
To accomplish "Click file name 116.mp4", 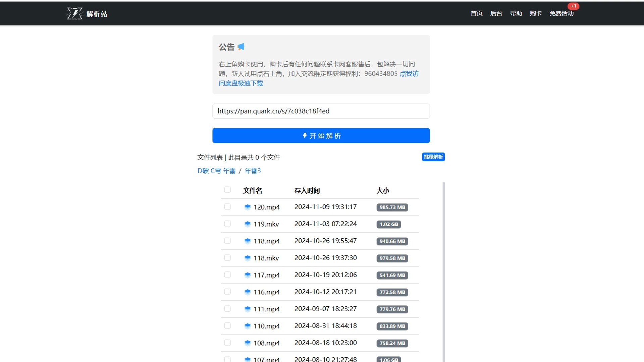I will [x=267, y=292].
